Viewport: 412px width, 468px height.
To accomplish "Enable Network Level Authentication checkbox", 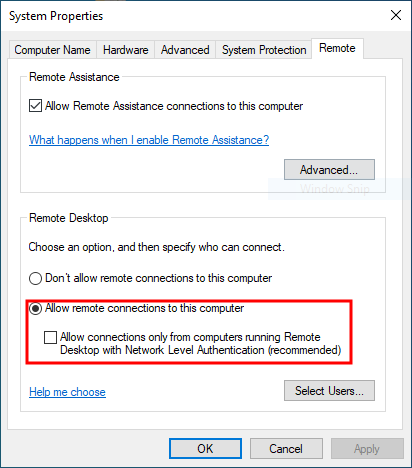I will [50, 337].
